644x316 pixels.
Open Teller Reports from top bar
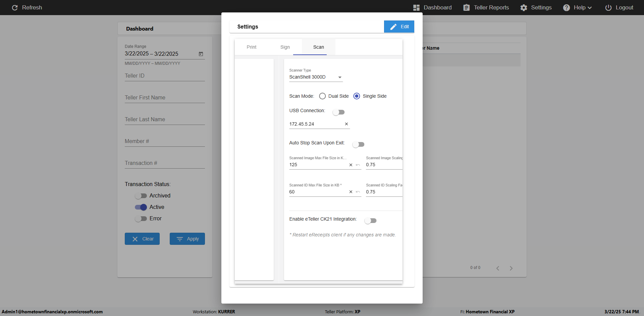[x=486, y=8]
